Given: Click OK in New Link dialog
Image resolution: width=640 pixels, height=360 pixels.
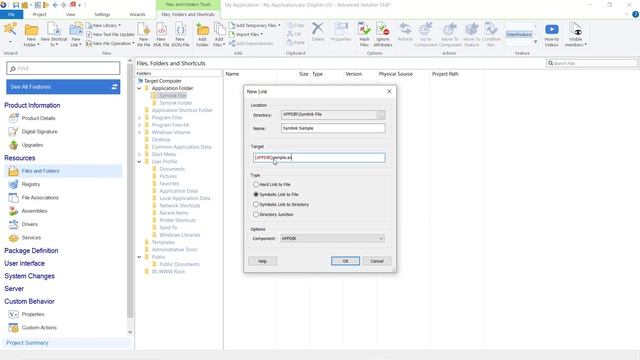Looking at the screenshot, I should click(x=345, y=261).
